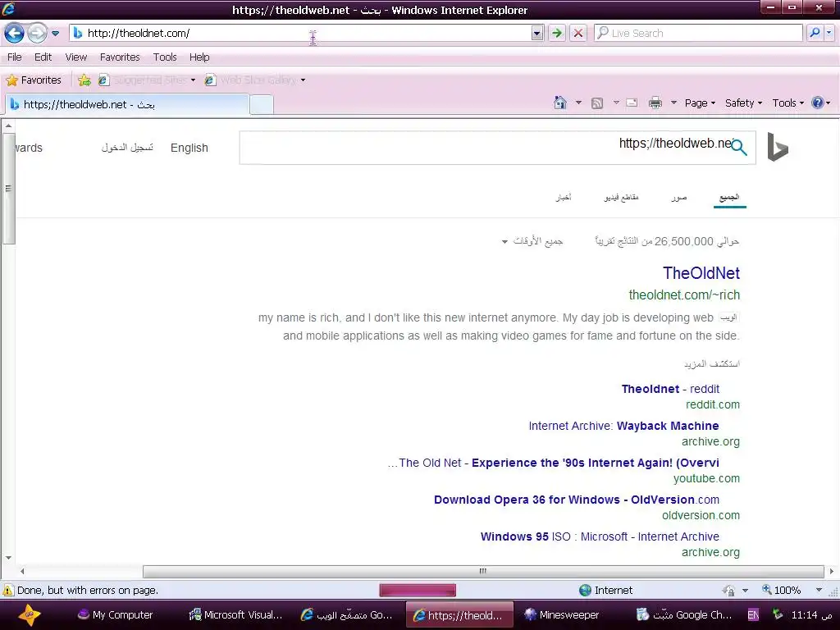The height and width of the screenshot is (630, 840).
Task: Switch to My Computer taskbar window
Action: (115, 615)
